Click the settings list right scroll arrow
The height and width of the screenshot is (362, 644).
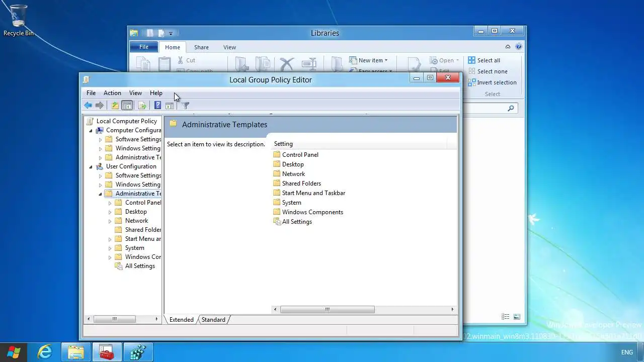(x=452, y=310)
